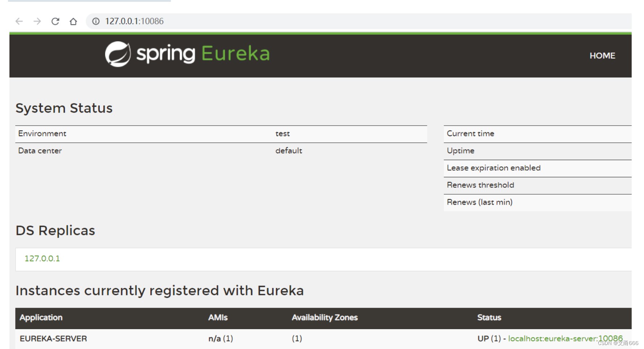The image size is (644, 349).
Task: Select Lease expiration enabled row
Action: pos(537,168)
